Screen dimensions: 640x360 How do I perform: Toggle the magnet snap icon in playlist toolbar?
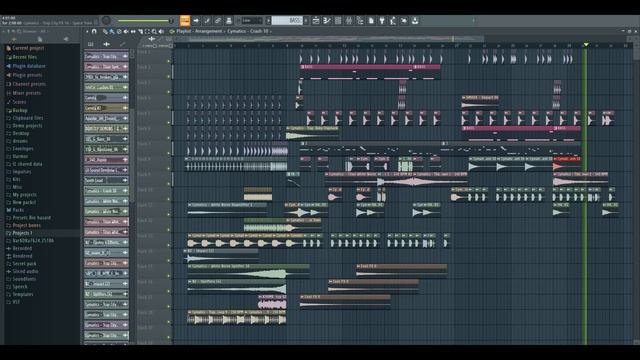click(x=94, y=31)
